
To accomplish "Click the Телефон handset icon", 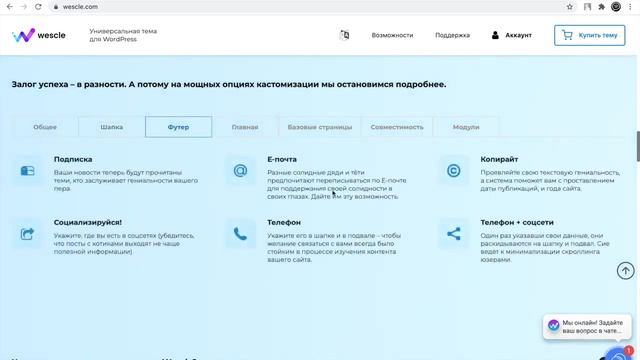I will click(x=240, y=234).
